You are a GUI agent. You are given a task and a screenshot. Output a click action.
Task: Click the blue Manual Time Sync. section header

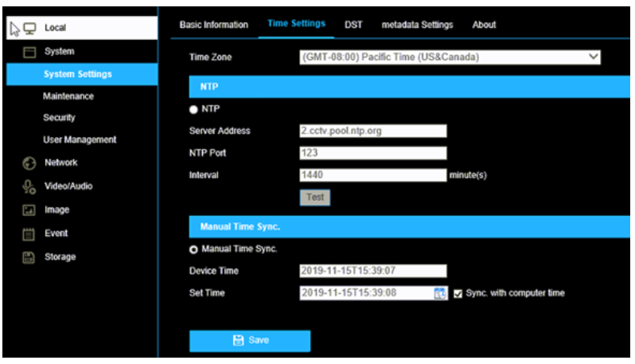(x=410, y=227)
